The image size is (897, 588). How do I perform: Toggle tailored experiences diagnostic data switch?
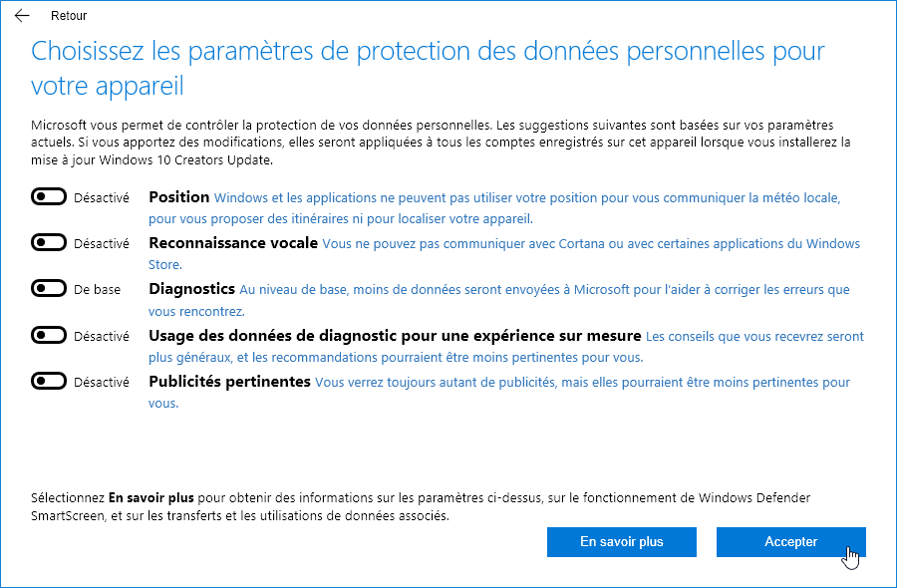[x=49, y=335]
